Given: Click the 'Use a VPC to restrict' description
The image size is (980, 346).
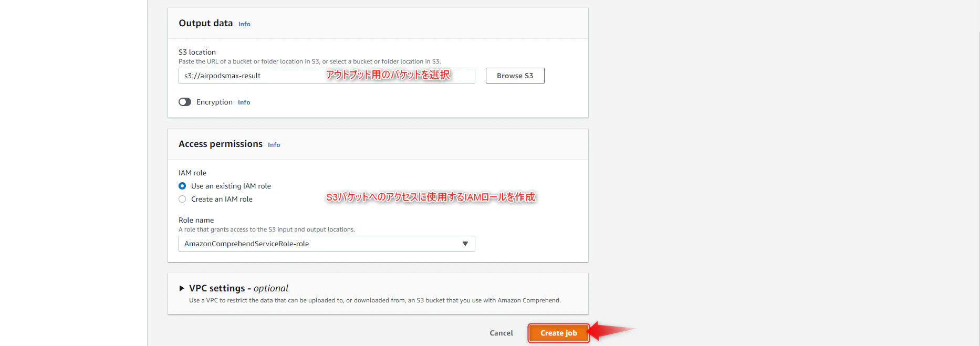Looking at the screenshot, I should 375,300.
